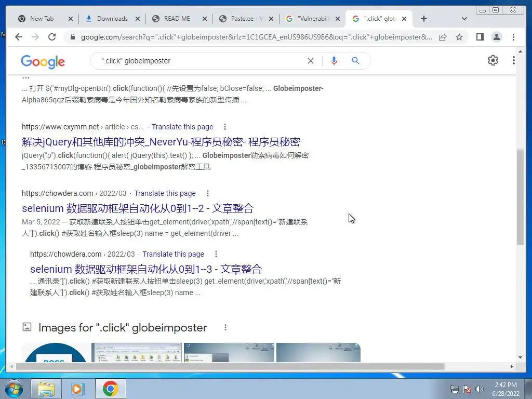532x399 pixels.
Task: Open options for chowdera 1--2 result
Action: [208, 193]
